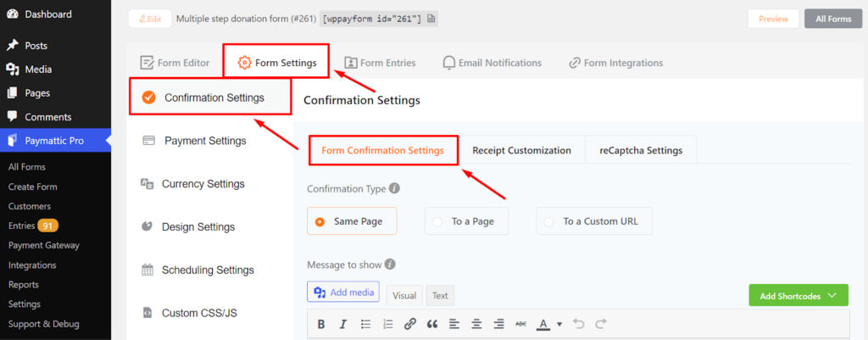Open Reports in the sidebar

(x=23, y=285)
